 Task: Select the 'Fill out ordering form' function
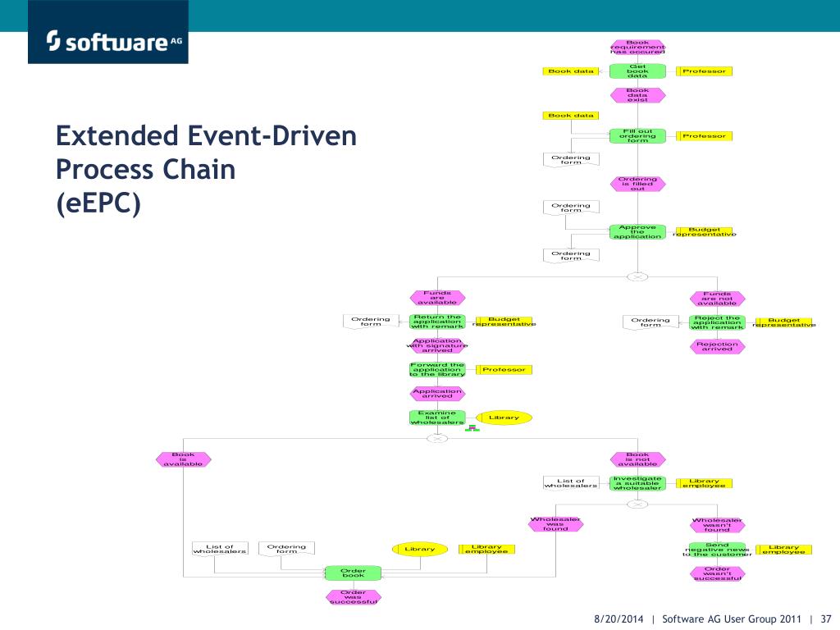click(637, 136)
